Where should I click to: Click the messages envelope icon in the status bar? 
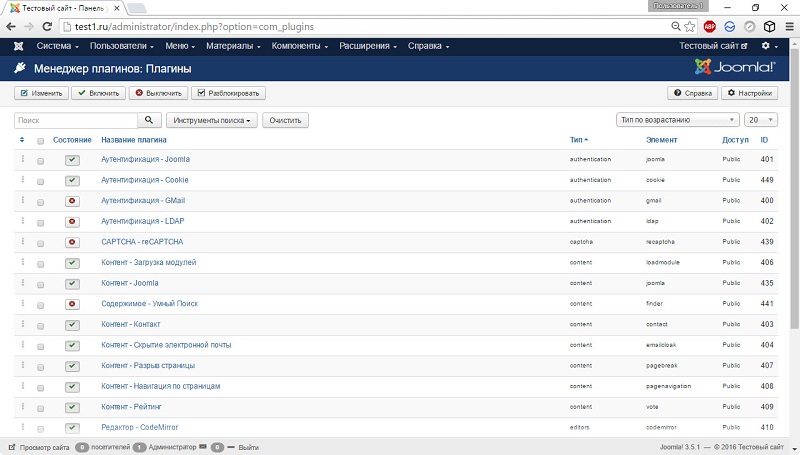pyautogui.click(x=203, y=447)
